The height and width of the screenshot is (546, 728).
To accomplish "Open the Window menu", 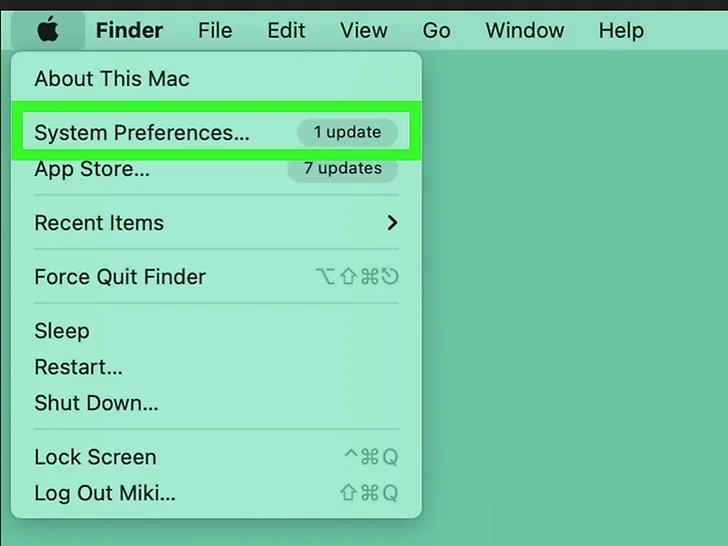I will click(525, 31).
